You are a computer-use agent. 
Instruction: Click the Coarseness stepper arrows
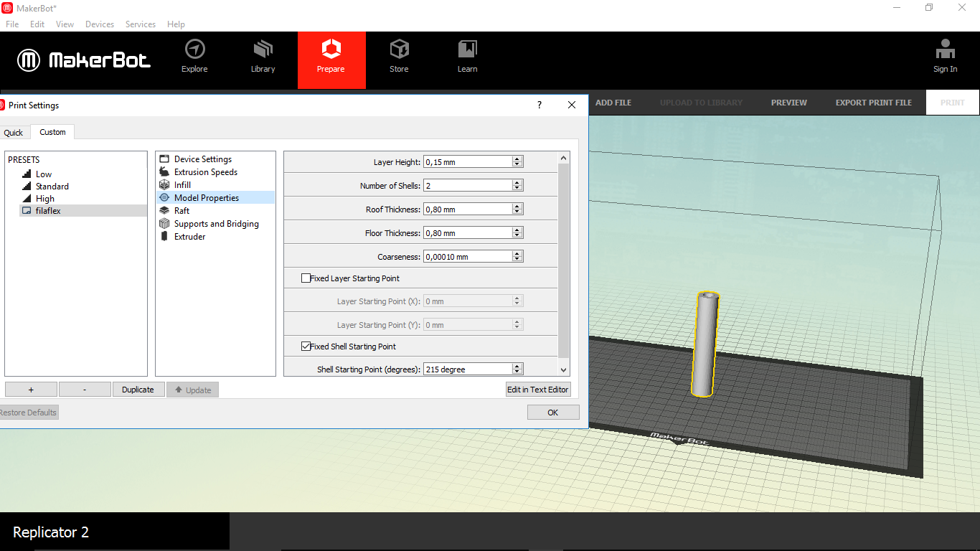point(517,257)
